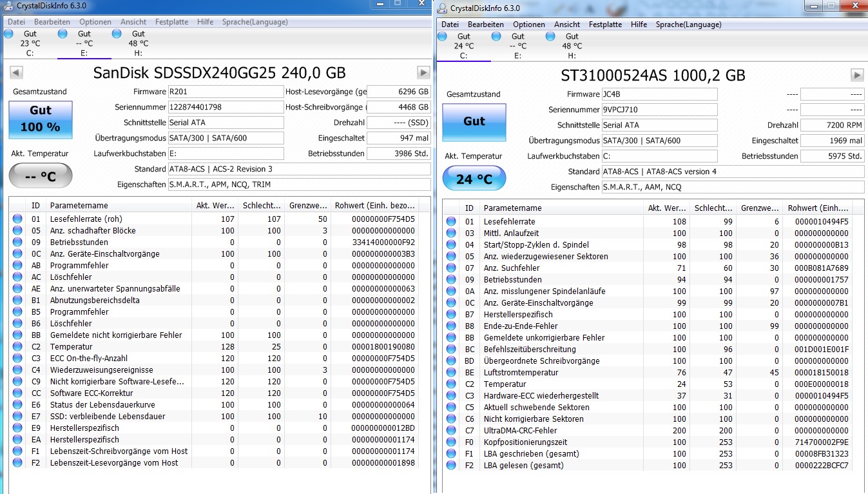Click status orb for Status der Lebensdauerkurve
Viewport: 868px width, 494px height.
click(x=17, y=405)
